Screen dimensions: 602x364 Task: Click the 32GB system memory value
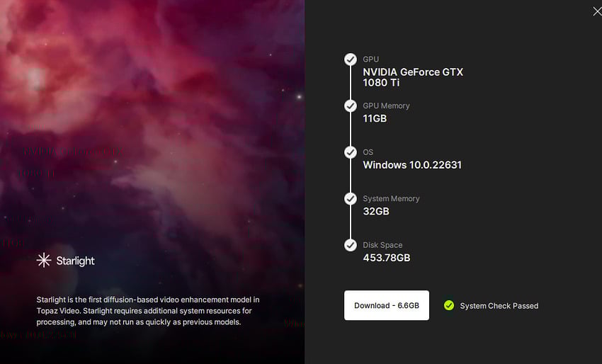point(376,212)
